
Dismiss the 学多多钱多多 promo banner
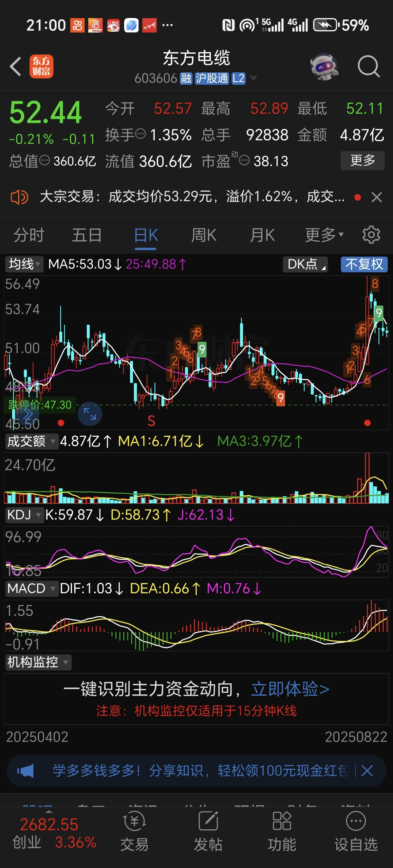pyautogui.click(x=367, y=770)
